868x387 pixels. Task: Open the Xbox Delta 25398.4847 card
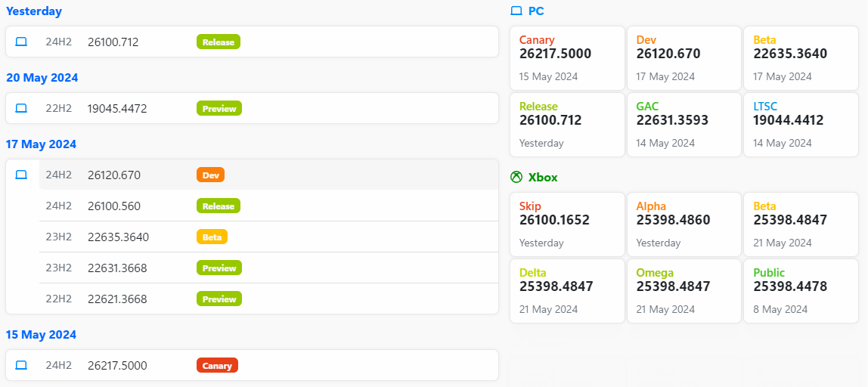pyautogui.click(x=567, y=291)
